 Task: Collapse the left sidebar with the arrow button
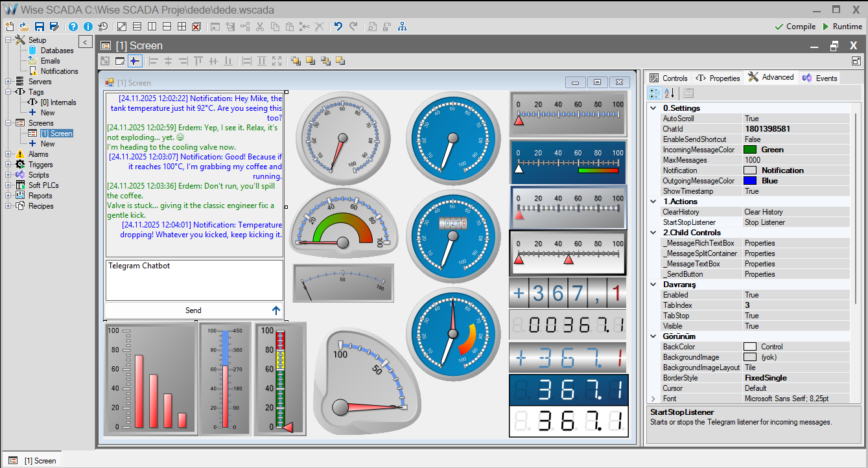pyautogui.click(x=86, y=42)
